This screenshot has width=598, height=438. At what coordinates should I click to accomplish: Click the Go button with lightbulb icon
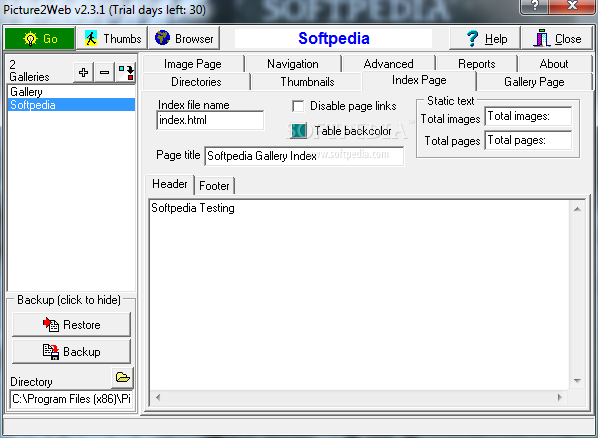(40, 39)
